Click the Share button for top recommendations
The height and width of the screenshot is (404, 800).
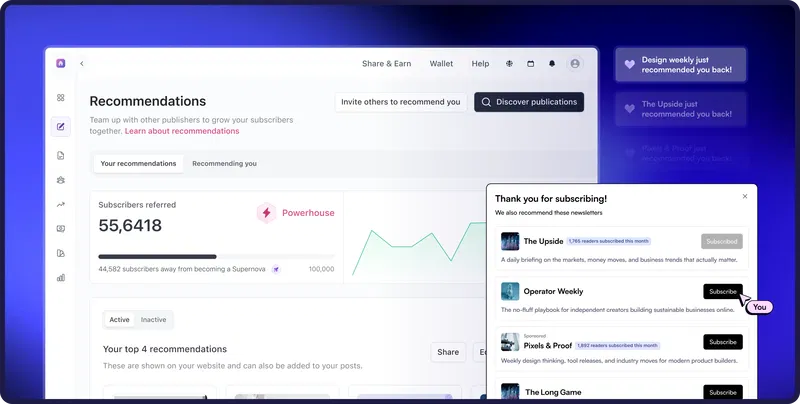(x=448, y=352)
